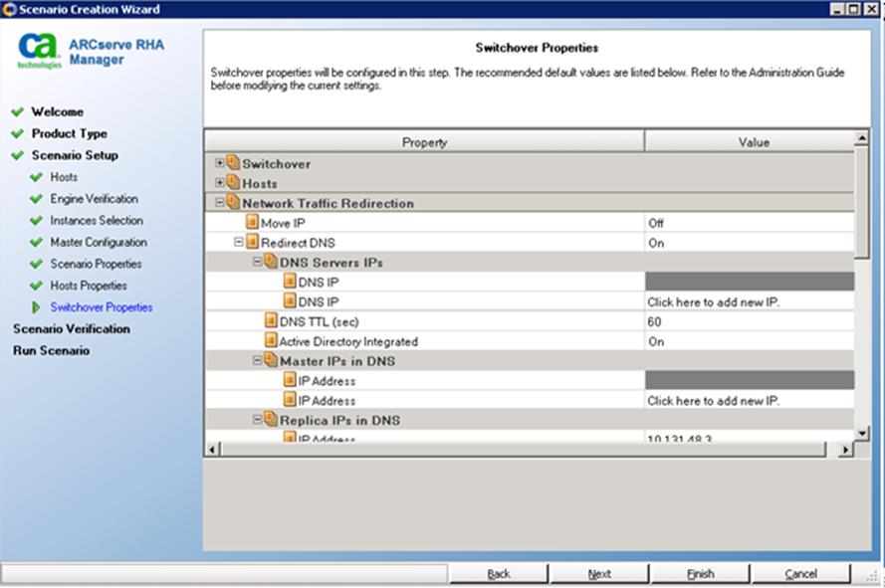Click the Move IP property icon

[x=252, y=222]
